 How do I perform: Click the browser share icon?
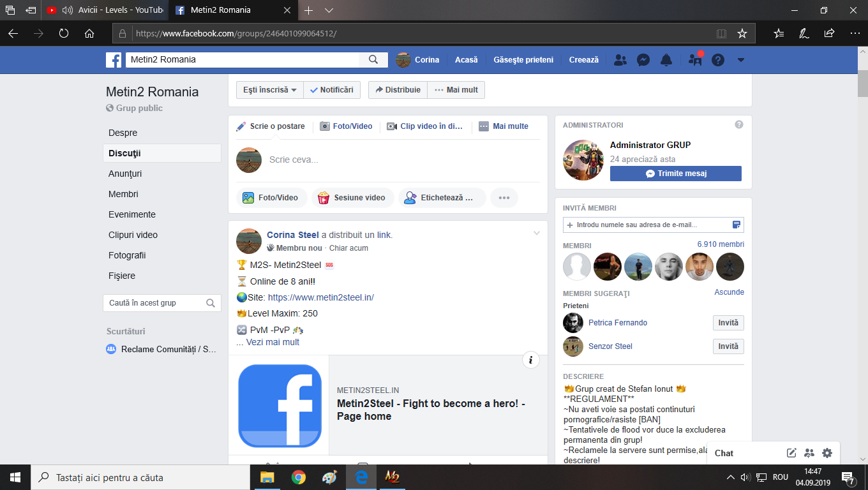[x=829, y=33]
